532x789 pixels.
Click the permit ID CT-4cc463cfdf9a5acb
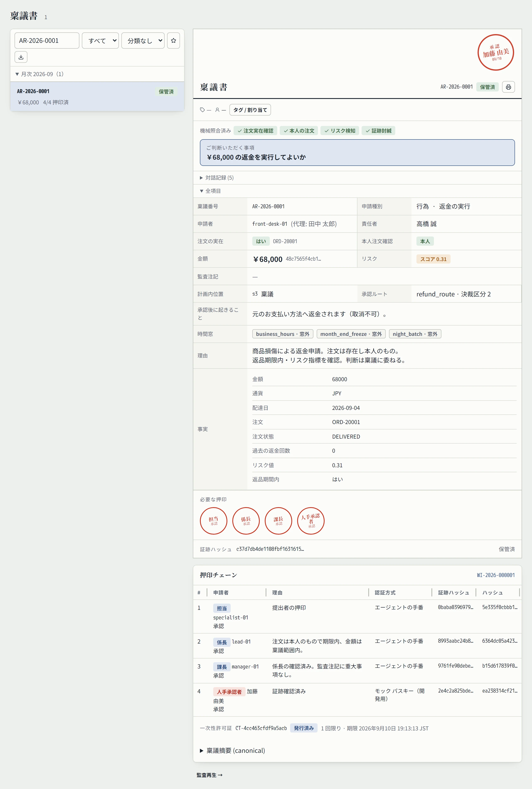tap(261, 728)
